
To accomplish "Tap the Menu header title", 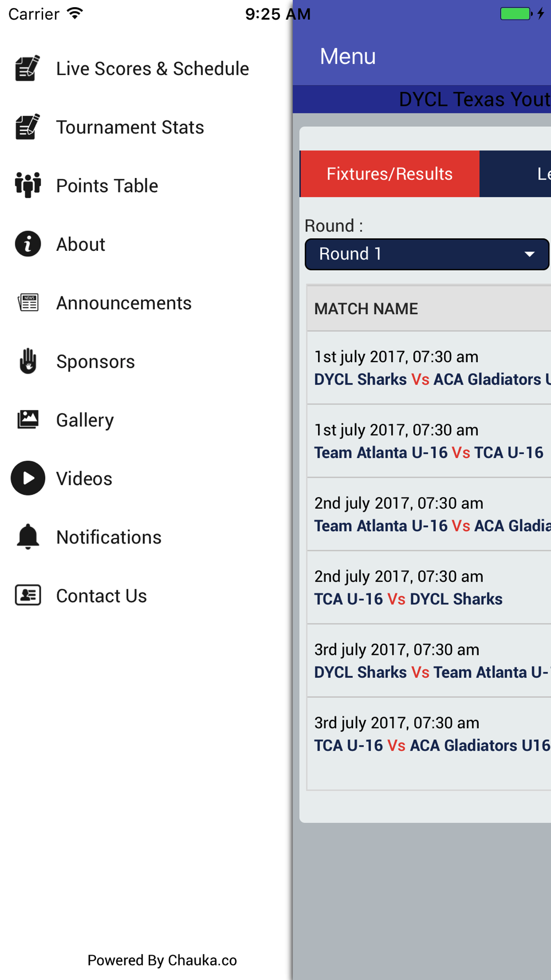I will pos(348,56).
